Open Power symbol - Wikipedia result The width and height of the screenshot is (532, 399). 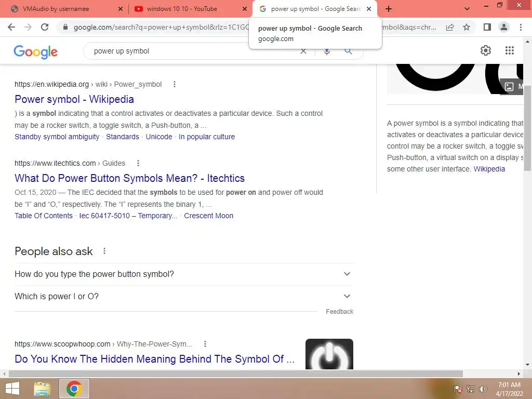pos(74,99)
